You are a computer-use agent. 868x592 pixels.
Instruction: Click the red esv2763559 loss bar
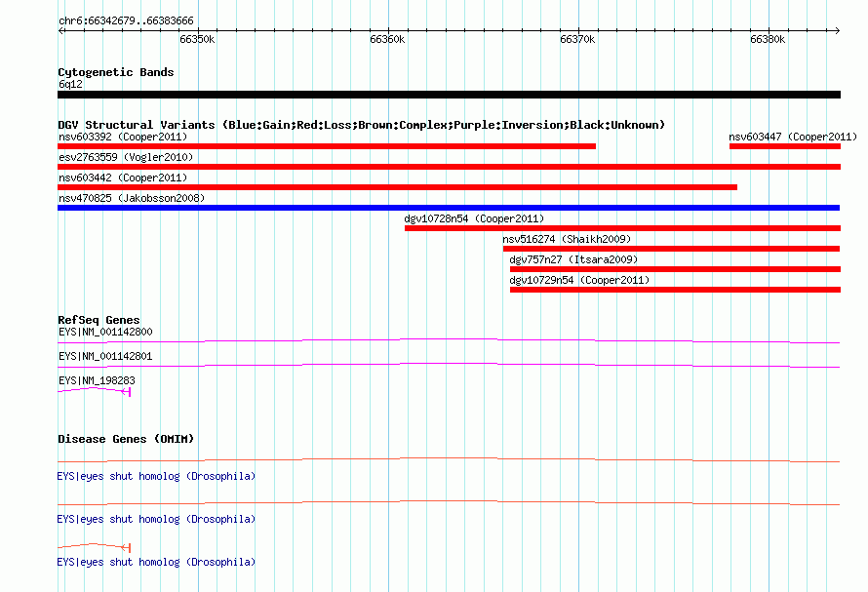click(449, 167)
